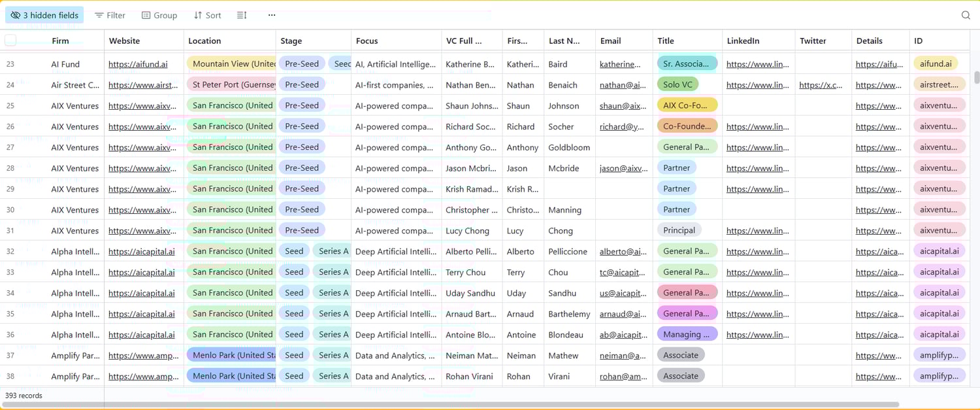Open the Email column header menu
The height and width of the screenshot is (410, 980).
click(x=610, y=41)
